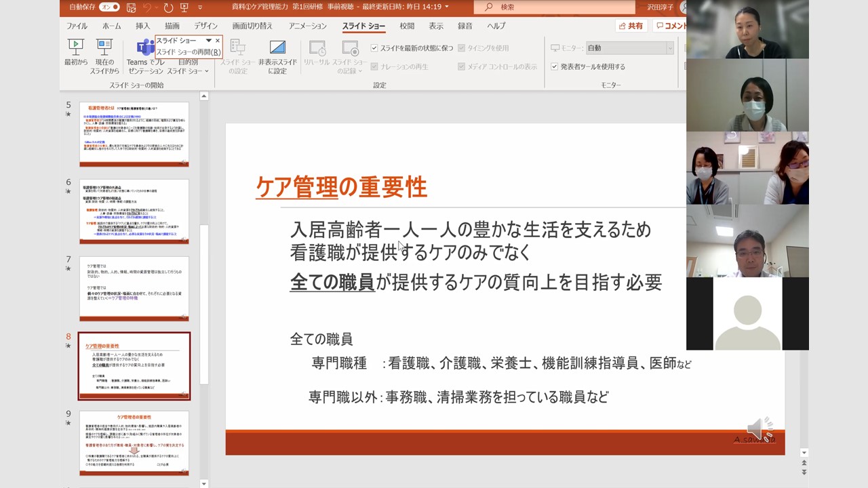The height and width of the screenshot is (488, 868).
Task: Click the Redo icon in title bar
Action: (x=168, y=7)
